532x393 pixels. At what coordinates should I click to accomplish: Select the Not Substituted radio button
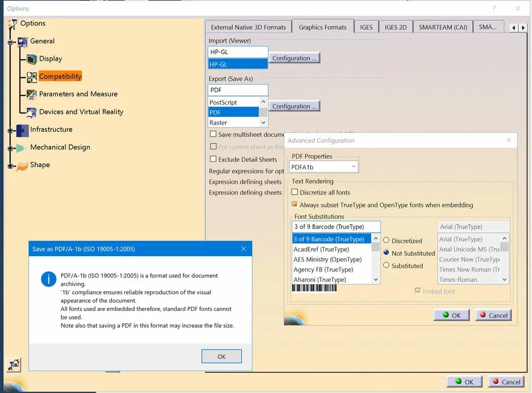pos(386,252)
